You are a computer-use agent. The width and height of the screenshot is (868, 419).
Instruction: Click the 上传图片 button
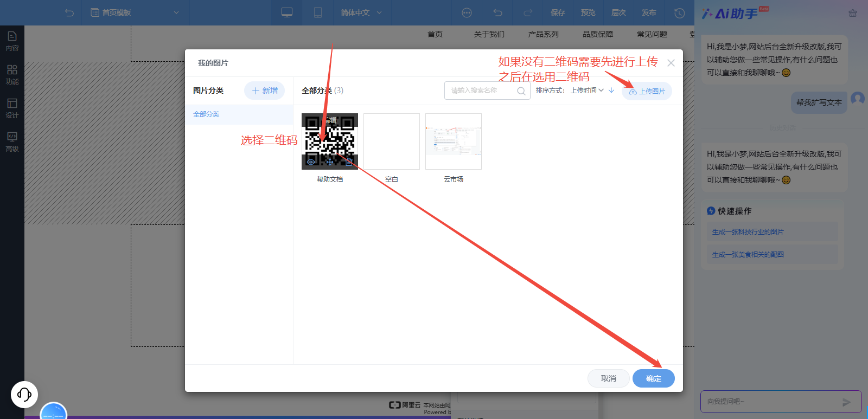tap(647, 91)
